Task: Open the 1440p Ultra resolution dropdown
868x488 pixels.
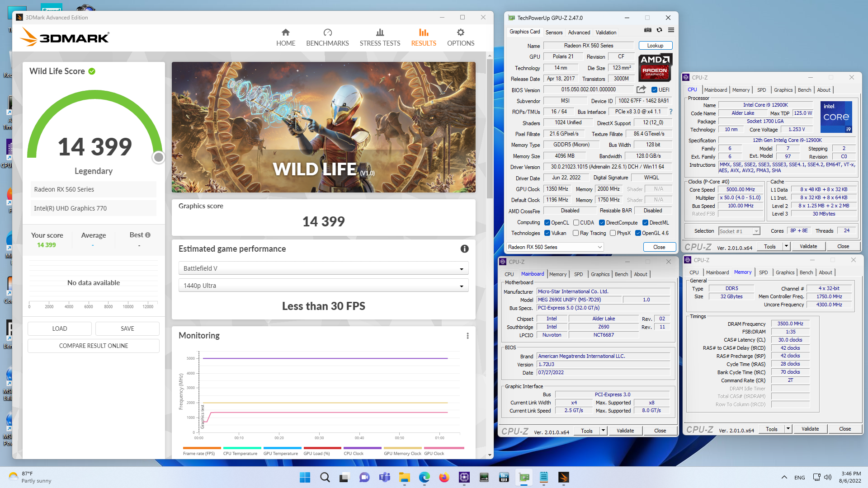Action: click(x=323, y=286)
